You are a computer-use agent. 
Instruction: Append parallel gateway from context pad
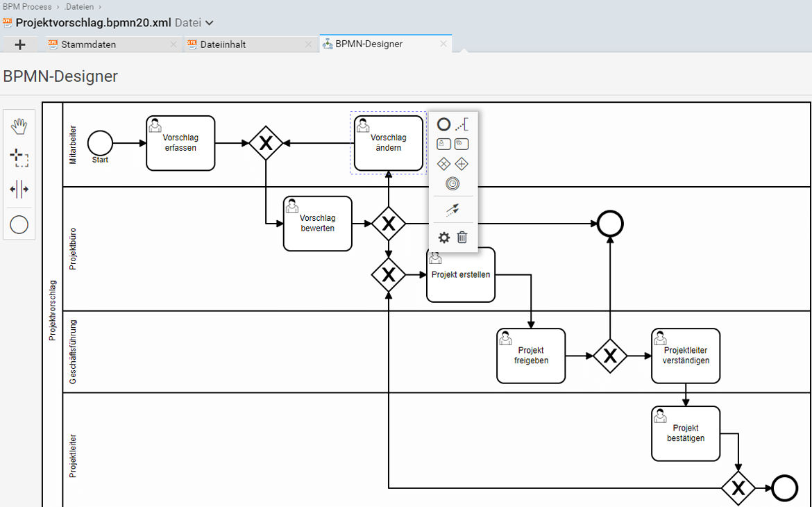click(x=462, y=164)
